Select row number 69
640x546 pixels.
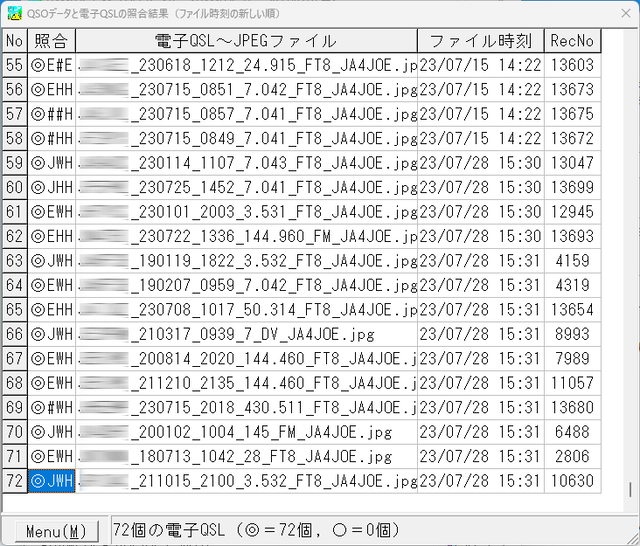point(15,408)
